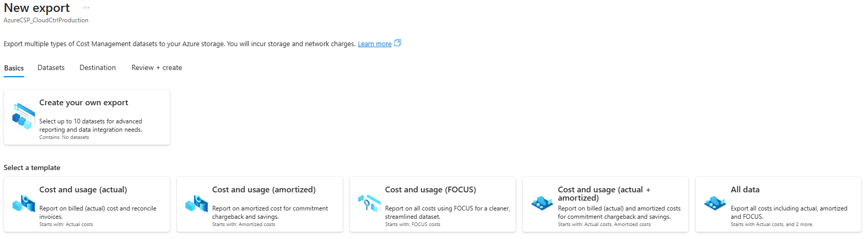
Task: Click the actual + amortized template icon
Action: tap(542, 203)
